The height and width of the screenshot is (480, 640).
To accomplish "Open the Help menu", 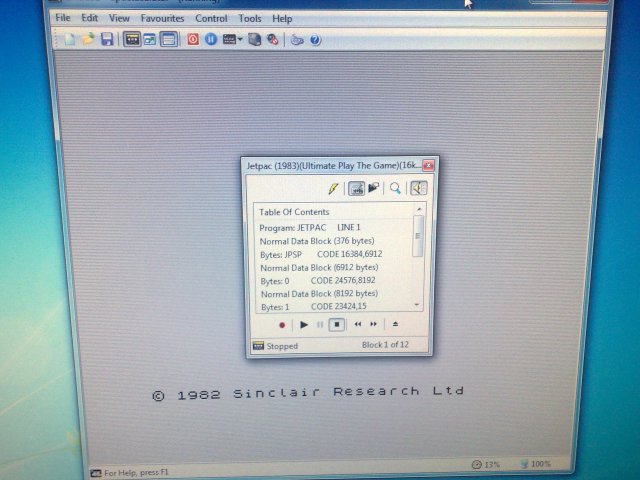I will pos(282,19).
